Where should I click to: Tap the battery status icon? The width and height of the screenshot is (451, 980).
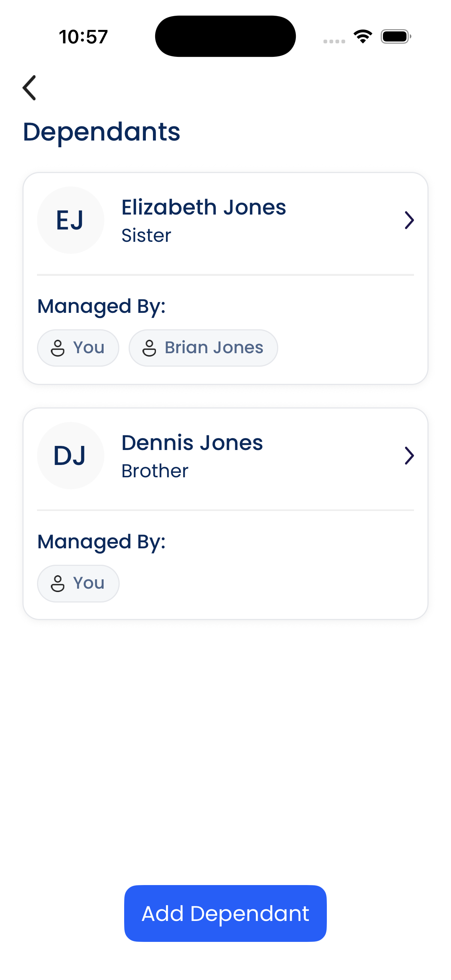pos(395,37)
